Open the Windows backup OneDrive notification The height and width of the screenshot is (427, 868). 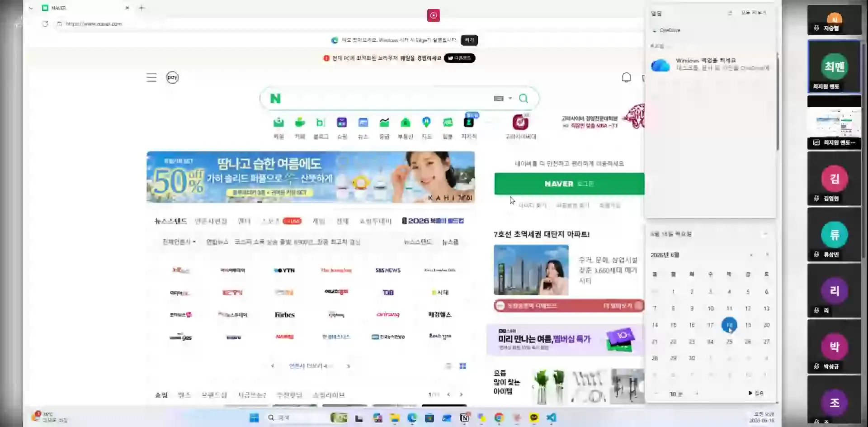pyautogui.click(x=711, y=64)
